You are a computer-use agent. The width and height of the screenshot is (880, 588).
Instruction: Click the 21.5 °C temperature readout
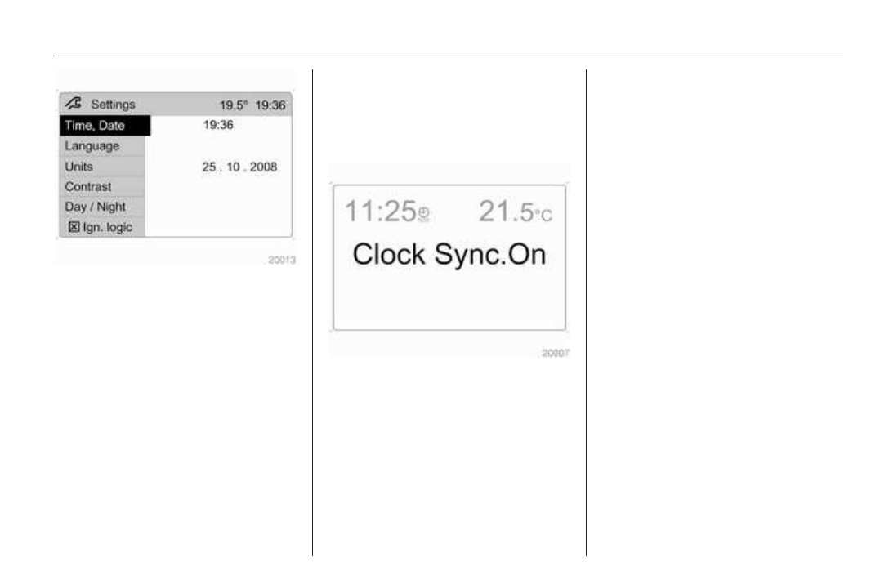515,212
